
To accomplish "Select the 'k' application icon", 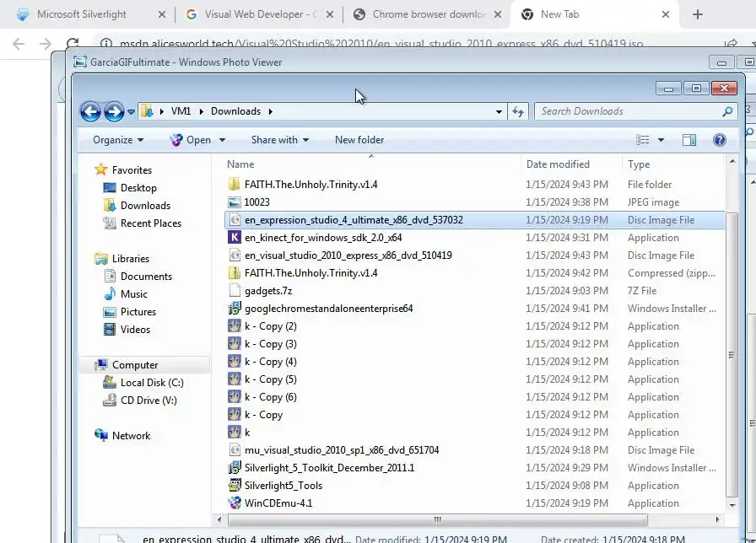I will pos(235,433).
